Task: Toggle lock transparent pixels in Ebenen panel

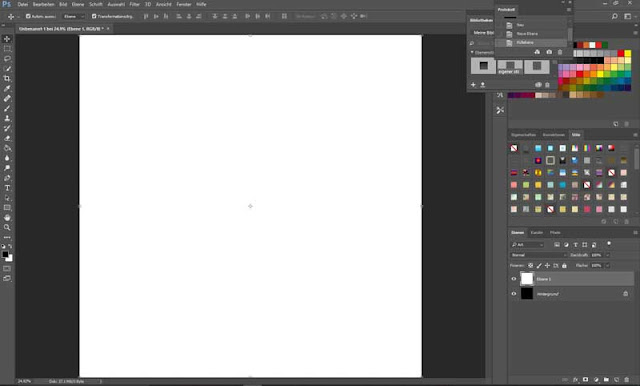Action: [531, 266]
